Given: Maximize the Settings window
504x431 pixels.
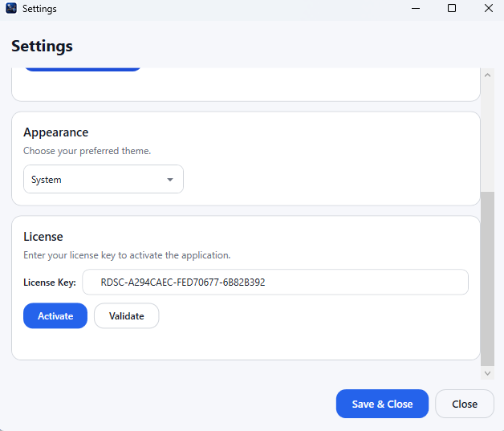Looking at the screenshot, I should point(452,8).
